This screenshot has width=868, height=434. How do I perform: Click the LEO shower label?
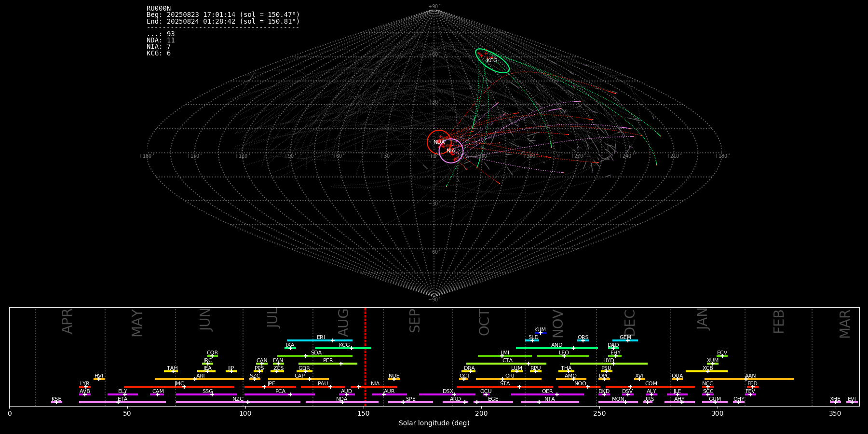click(564, 353)
